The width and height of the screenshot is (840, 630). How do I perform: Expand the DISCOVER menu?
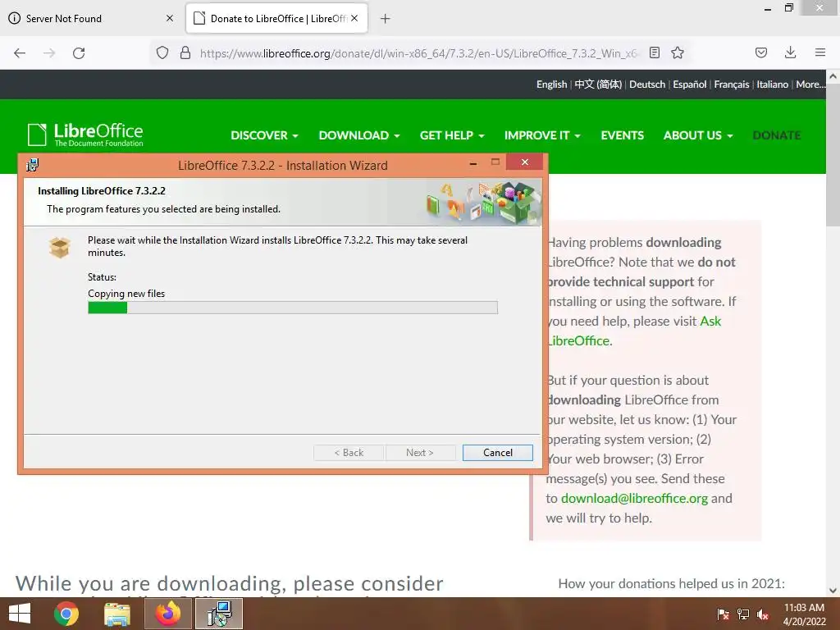264,135
